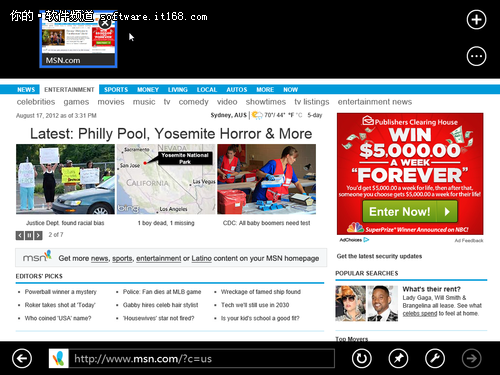The height and width of the screenshot is (375, 500).
Task: Open the Lady Gaga photo thumbnail
Action: (351, 303)
